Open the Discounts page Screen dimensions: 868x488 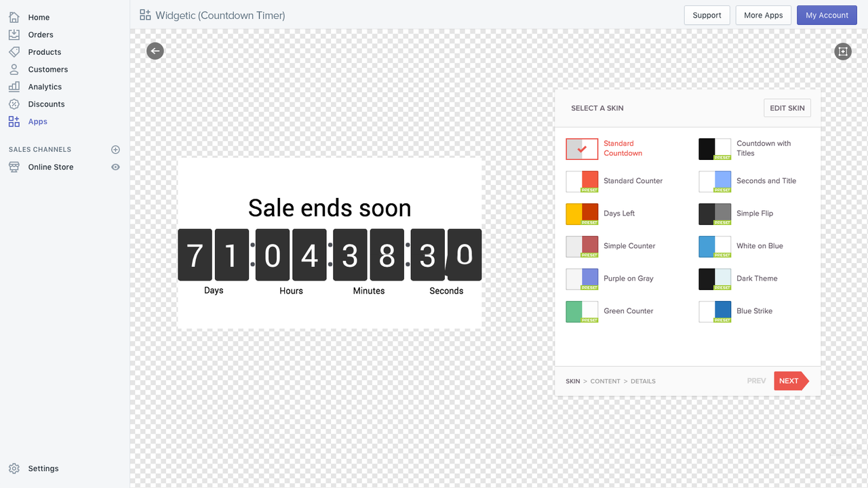[45, 104]
